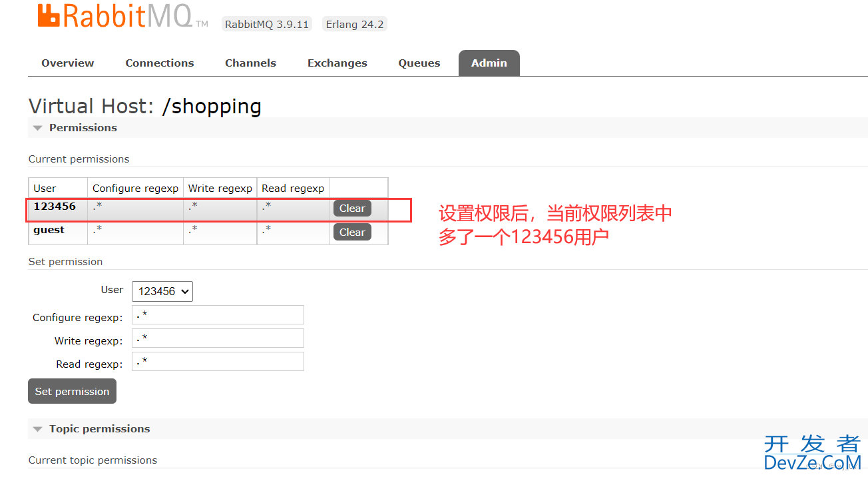868x477 pixels.
Task: Focus the Read regexp input field
Action: 218,362
